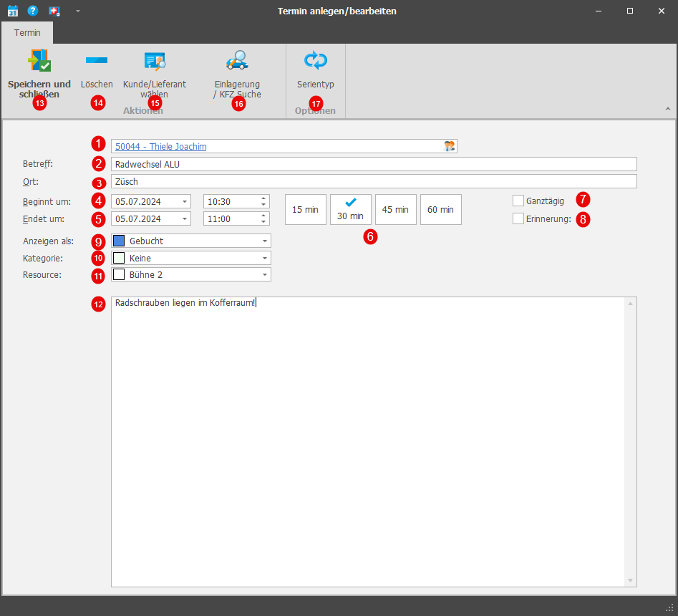678x616 pixels.
Task: Set the duration to 45 min
Action: tap(396, 209)
